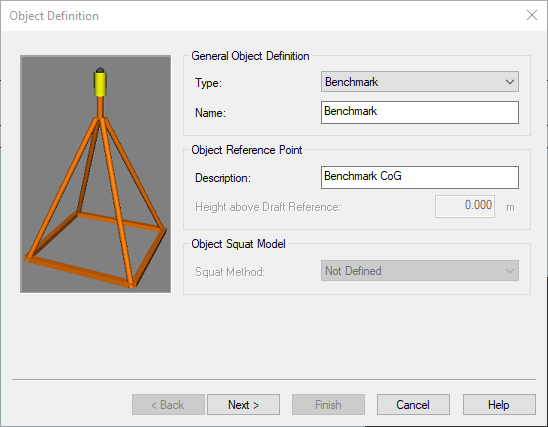Click the "Squat Method:" label
This screenshot has width=548, height=427.
tap(230, 272)
